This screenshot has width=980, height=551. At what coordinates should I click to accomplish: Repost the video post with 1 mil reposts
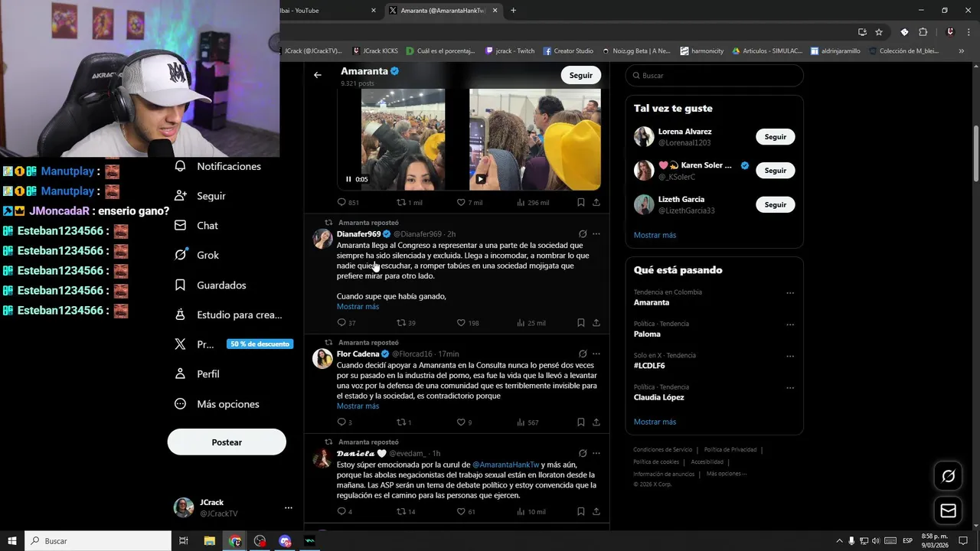point(409,202)
